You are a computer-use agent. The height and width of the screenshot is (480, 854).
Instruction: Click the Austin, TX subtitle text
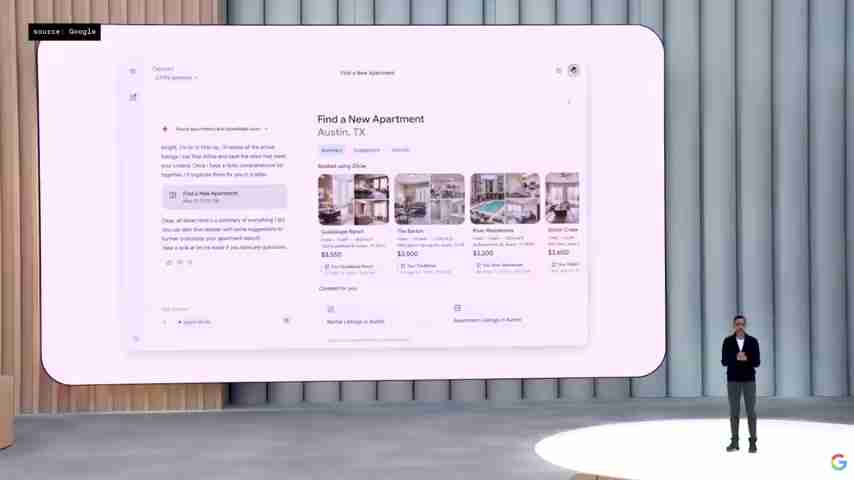coord(341,132)
